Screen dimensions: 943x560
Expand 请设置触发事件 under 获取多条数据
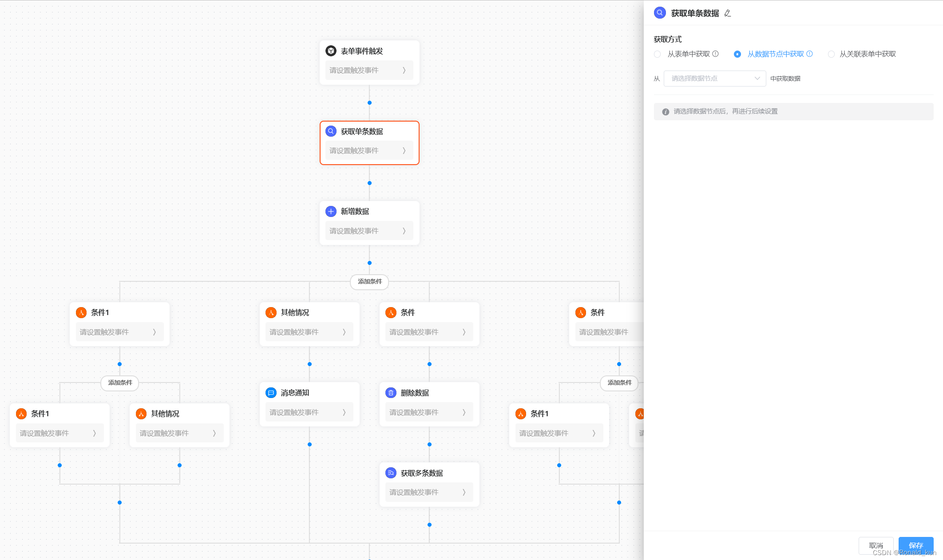point(429,492)
